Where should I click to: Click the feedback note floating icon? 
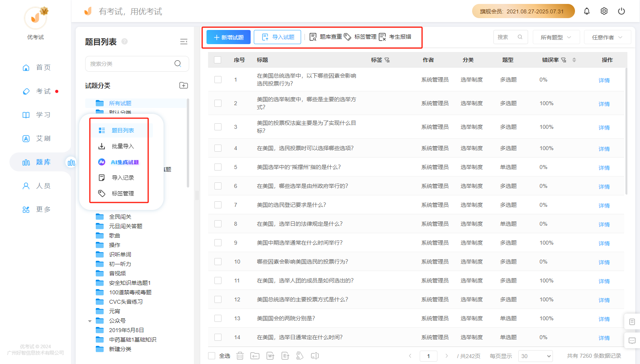click(632, 322)
